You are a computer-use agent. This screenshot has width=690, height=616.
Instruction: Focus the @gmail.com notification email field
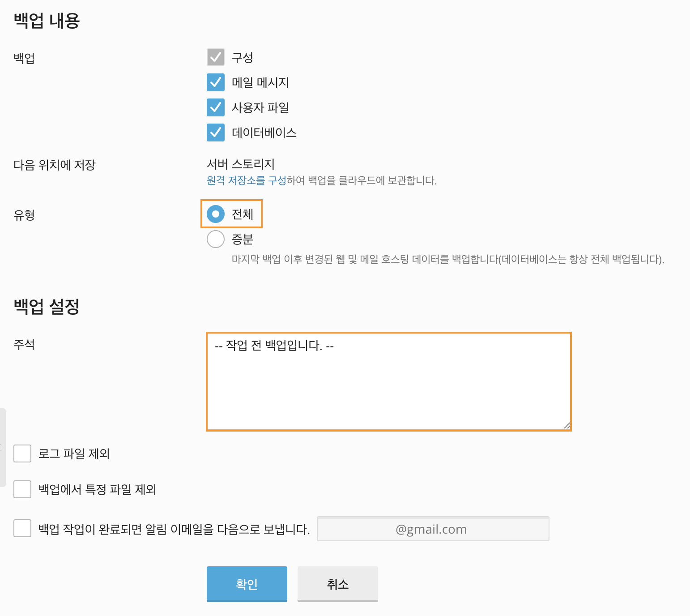click(x=433, y=529)
